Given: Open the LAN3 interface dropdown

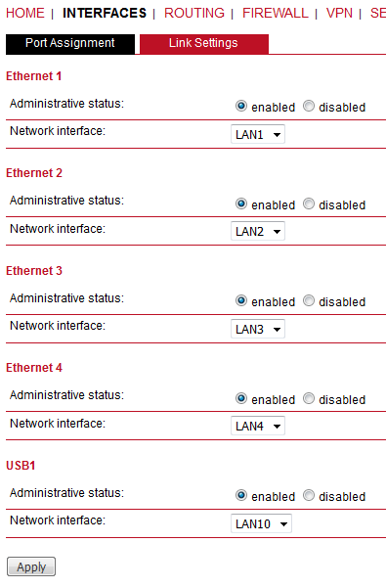Looking at the screenshot, I should point(258,329).
